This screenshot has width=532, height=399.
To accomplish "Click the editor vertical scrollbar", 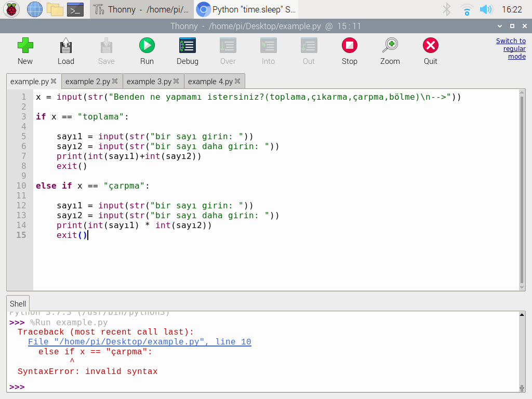I will pos(522,190).
